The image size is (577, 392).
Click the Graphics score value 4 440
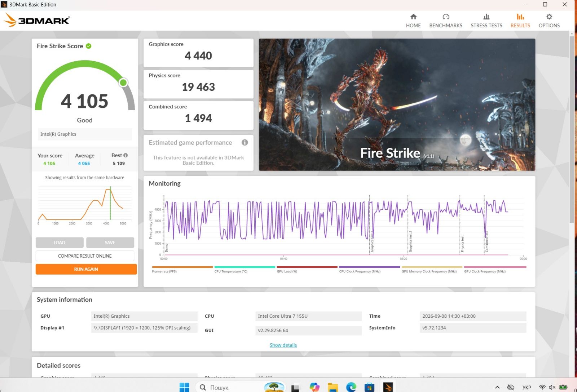click(x=198, y=56)
